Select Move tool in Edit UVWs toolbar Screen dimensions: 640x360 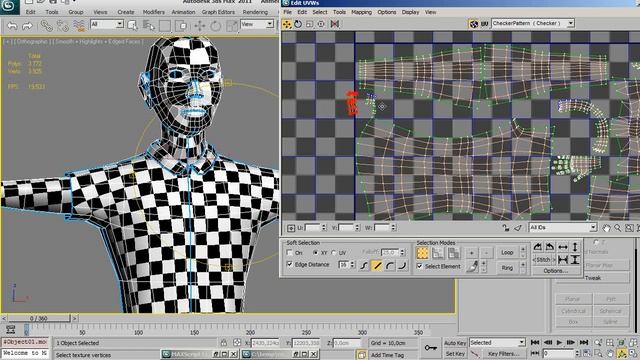point(287,24)
